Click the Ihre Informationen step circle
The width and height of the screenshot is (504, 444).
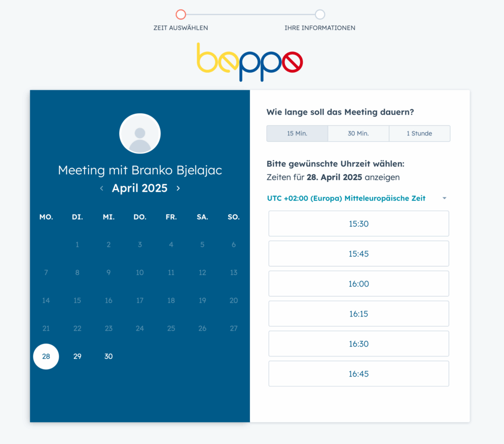point(320,14)
